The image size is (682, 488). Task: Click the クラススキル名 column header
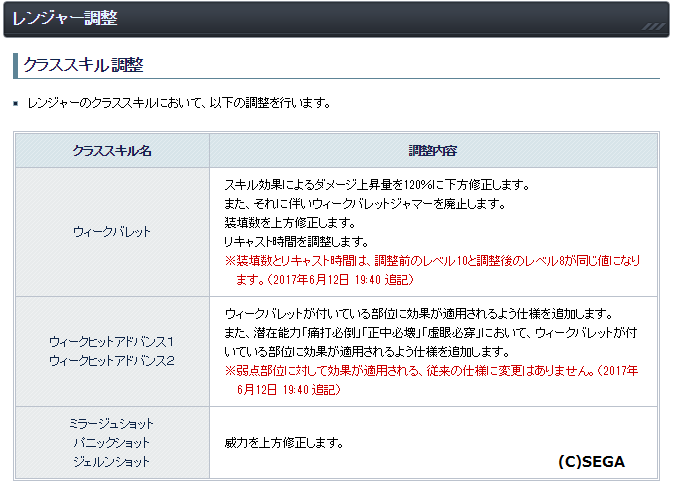[112, 151]
